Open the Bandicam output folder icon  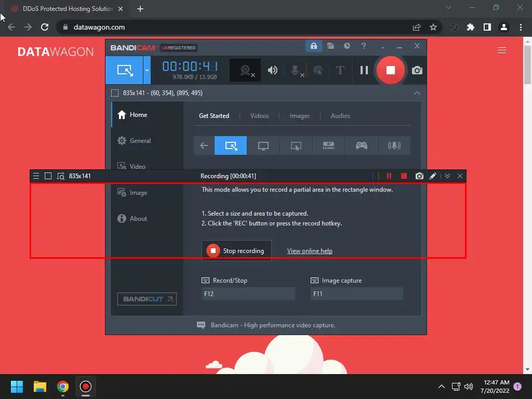[x=330, y=46]
